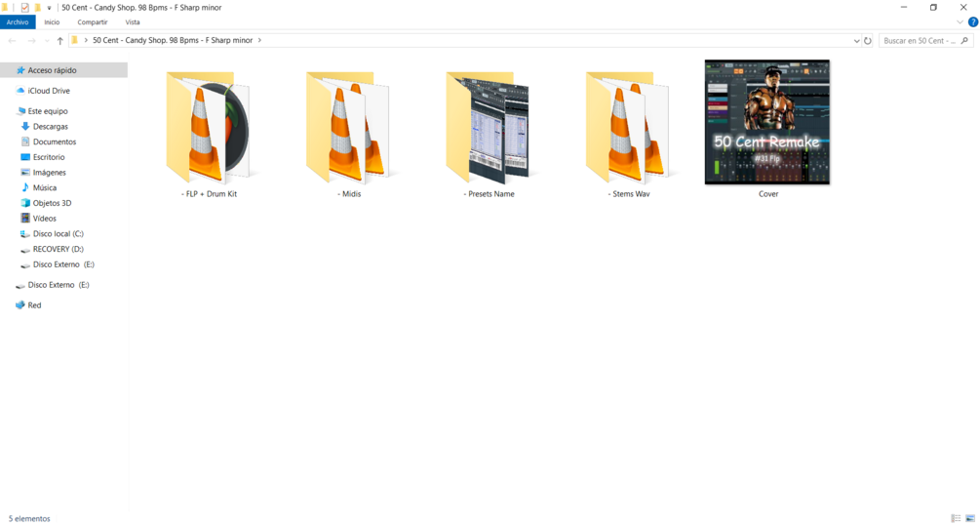Go forward with the forward arrow

(x=31, y=41)
